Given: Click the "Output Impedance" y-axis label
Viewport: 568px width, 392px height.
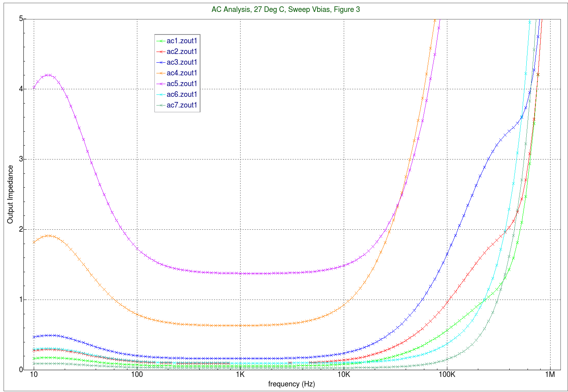Looking at the screenshot, I should (x=10, y=194).
